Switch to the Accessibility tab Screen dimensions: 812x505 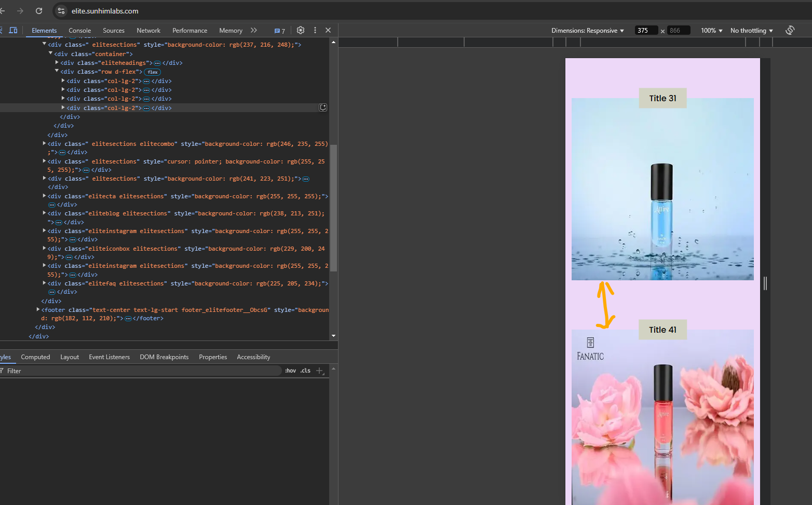point(253,357)
